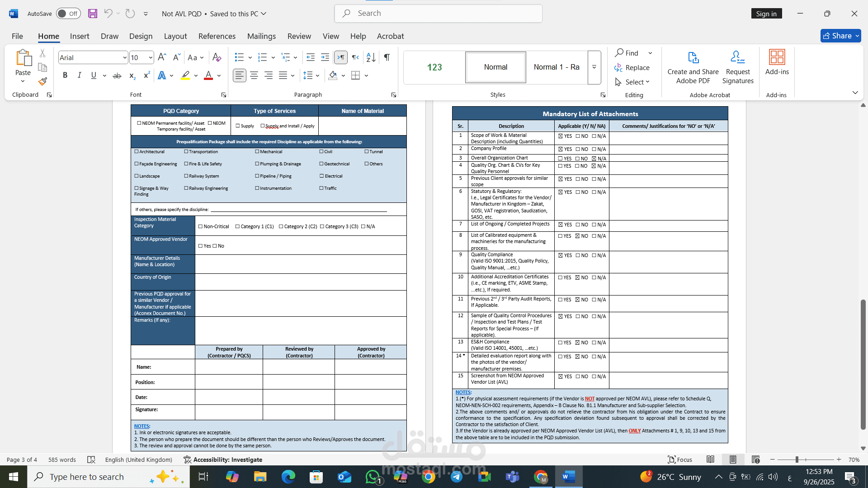Click the Sort icon in Paragraph group
The height and width of the screenshot is (488, 868).
[370, 57]
